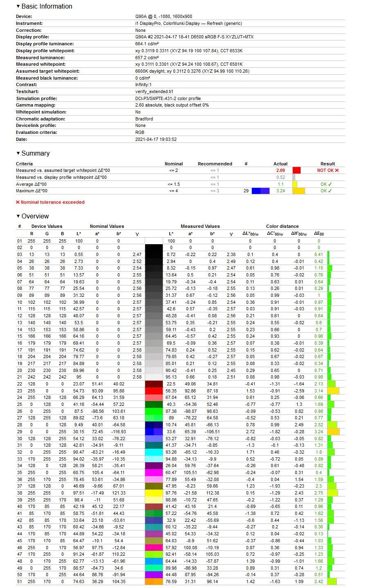The width and height of the screenshot is (368, 588).
Task: Click the Contrast value Infinity:1
Action: coord(144,85)
